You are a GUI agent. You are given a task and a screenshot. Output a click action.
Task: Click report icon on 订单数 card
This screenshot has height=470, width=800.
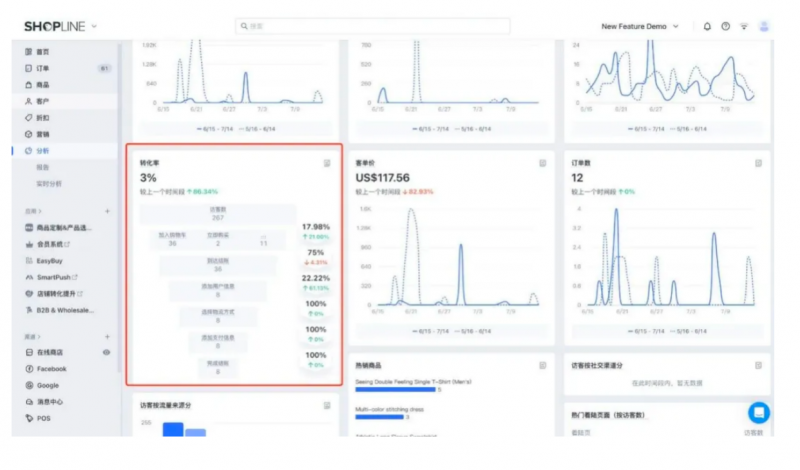click(759, 163)
